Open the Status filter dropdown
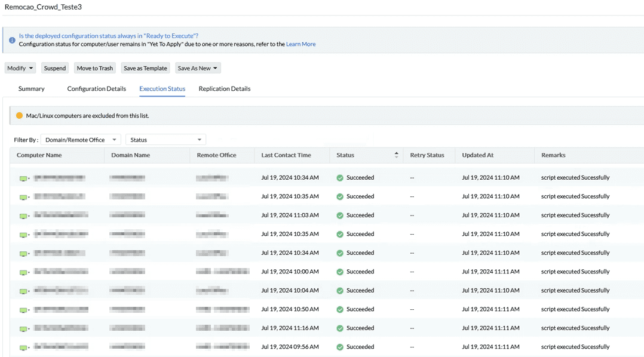This screenshot has width=644, height=357. click(x=165, y=140)
